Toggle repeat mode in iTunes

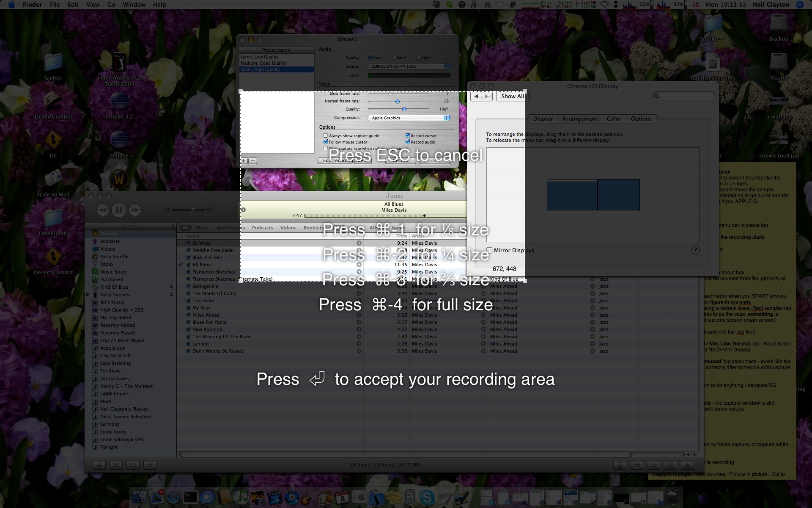coord(132,465)
